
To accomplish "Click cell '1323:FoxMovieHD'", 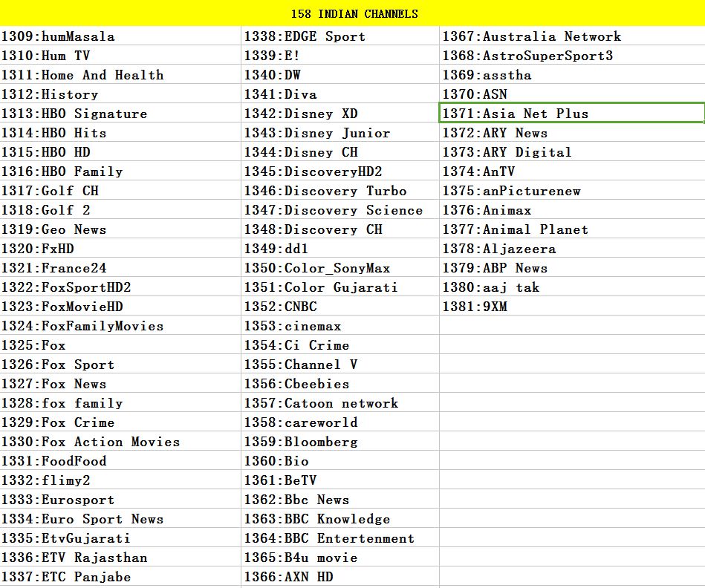I will [x=120, y=307].
